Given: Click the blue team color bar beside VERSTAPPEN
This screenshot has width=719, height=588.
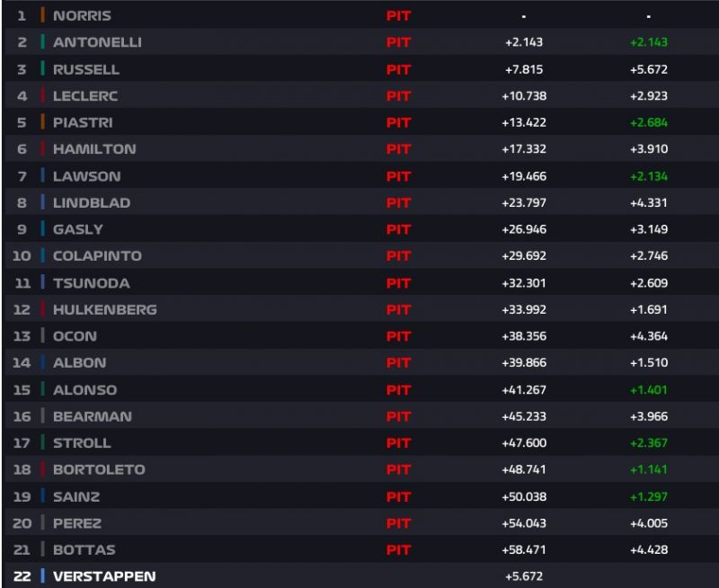Looking at the screenshot, I should (42, 575).
